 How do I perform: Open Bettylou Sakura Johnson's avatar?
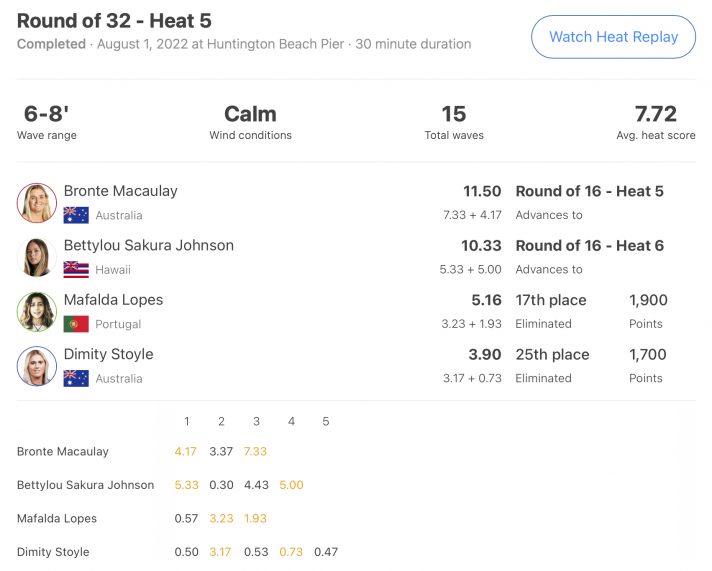coord(37,257)
